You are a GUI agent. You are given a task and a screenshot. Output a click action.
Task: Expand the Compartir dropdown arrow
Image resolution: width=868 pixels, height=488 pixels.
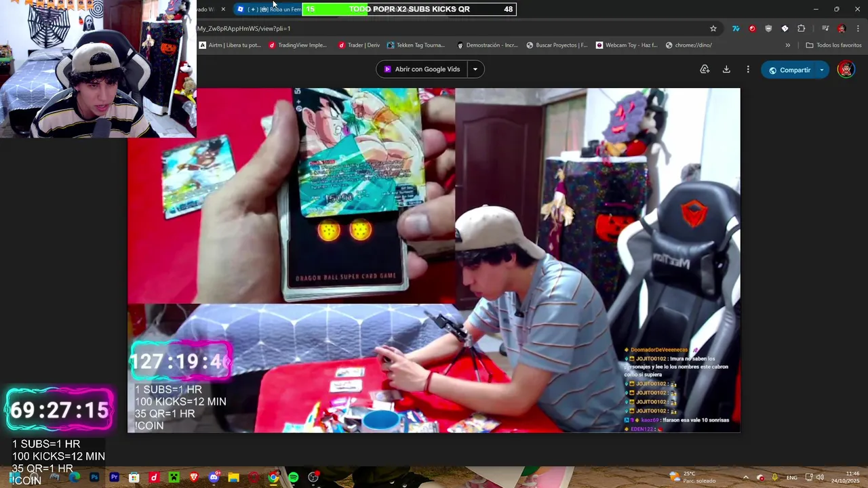pyautogui.click(x=822, y=70)
